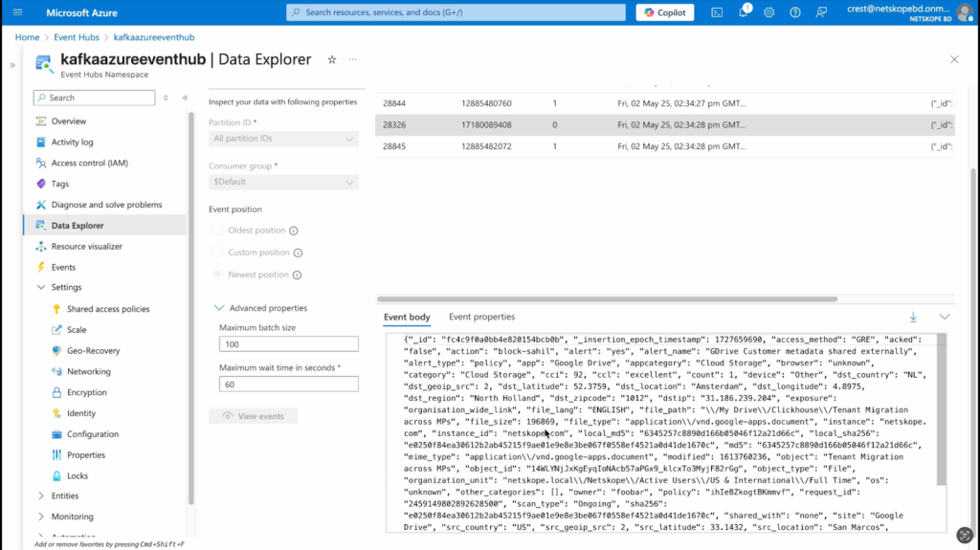980x550 pixels.
Task: Show Custom position info tooltip icon
Action: tap(299, 253)
